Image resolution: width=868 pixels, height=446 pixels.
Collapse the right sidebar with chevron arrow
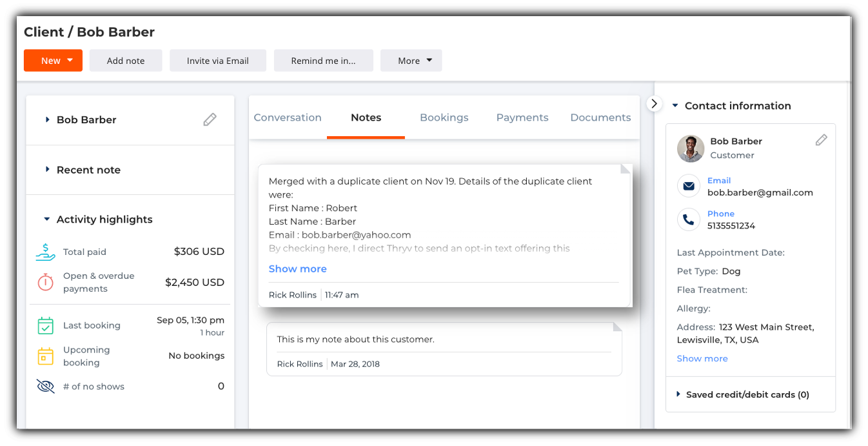[654, 103]
